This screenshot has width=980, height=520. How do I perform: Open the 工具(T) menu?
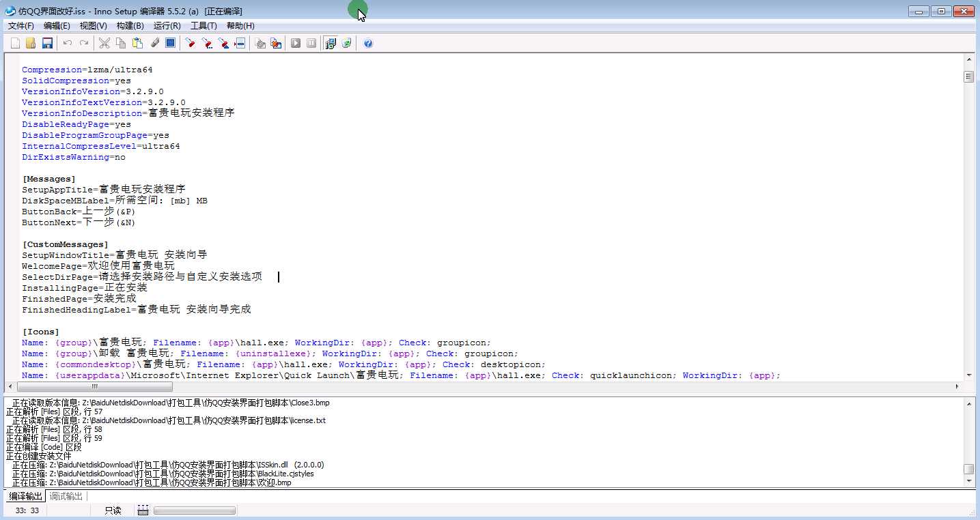pos(204,26)
